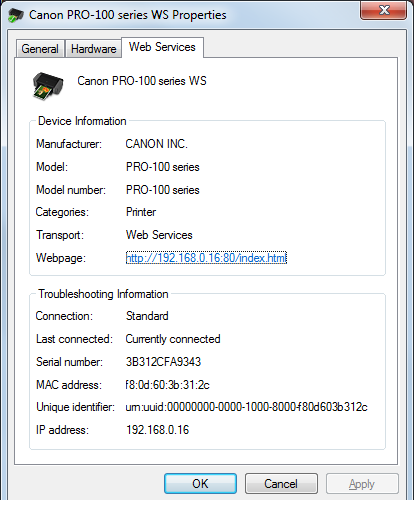Click the serial number '3B312CFA9343'
Viewport: 416px width, 518px height.
click(x=163, y=362)
